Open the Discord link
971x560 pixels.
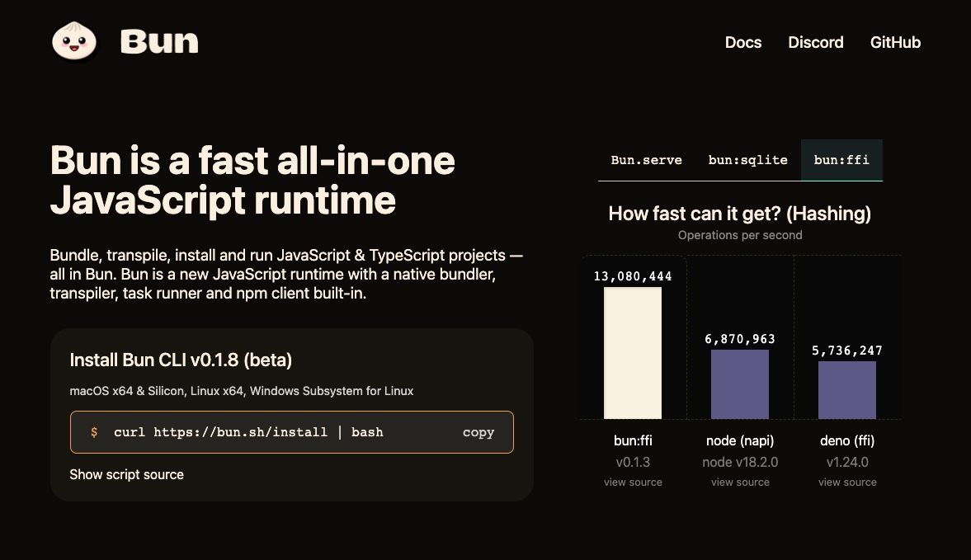[816, 42]
